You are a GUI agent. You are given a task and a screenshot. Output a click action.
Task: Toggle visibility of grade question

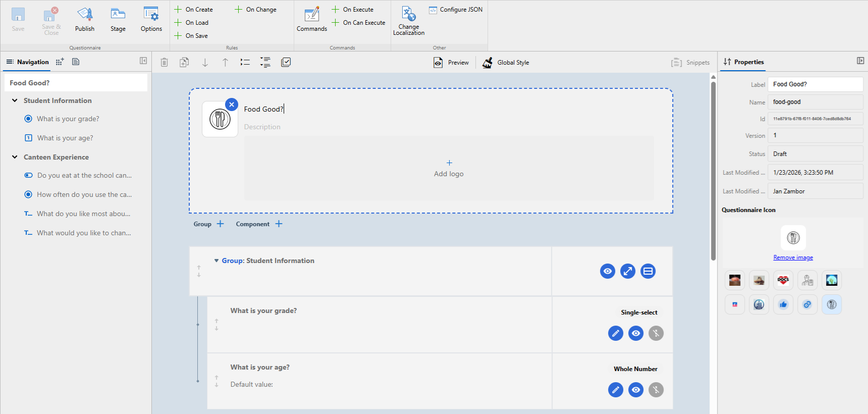coord(635,333)
